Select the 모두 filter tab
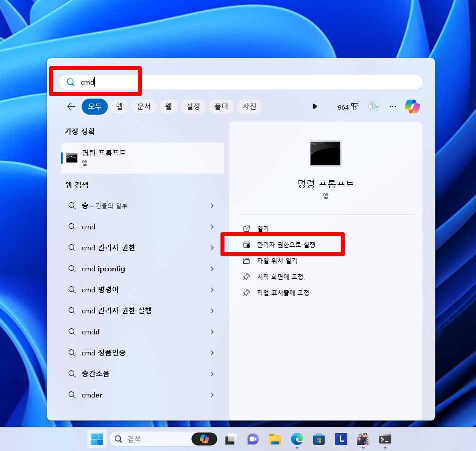476x451 pixels. (x=95, y=107)
